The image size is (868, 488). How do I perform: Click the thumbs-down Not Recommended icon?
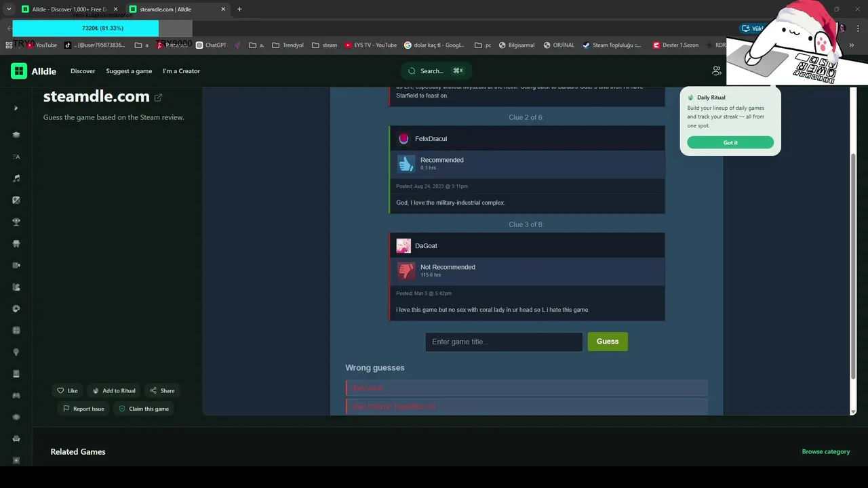[x=406, y=270]
